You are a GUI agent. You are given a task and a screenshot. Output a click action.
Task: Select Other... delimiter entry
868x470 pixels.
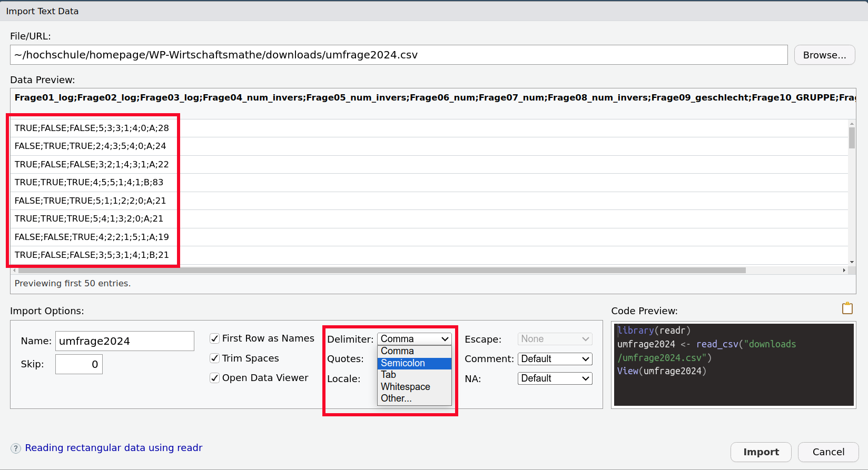414,398
